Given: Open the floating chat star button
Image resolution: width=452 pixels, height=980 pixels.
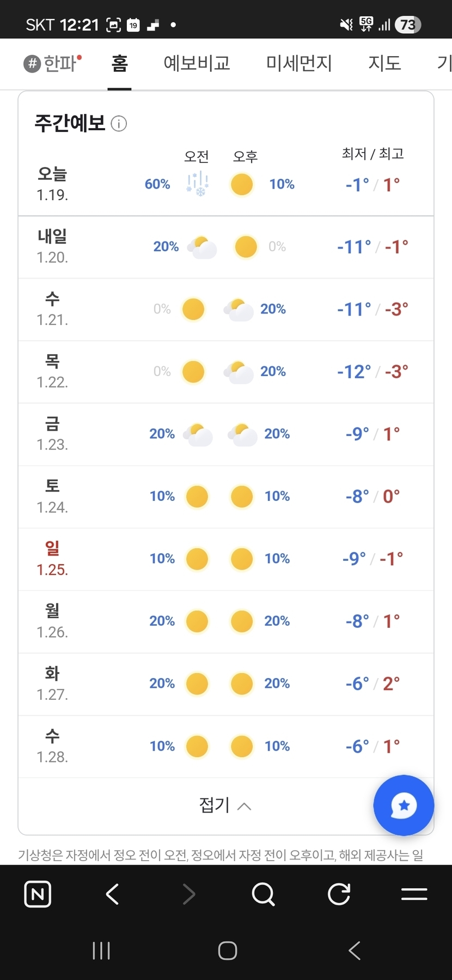Looking at the screenshot, I should pos(404,805).
